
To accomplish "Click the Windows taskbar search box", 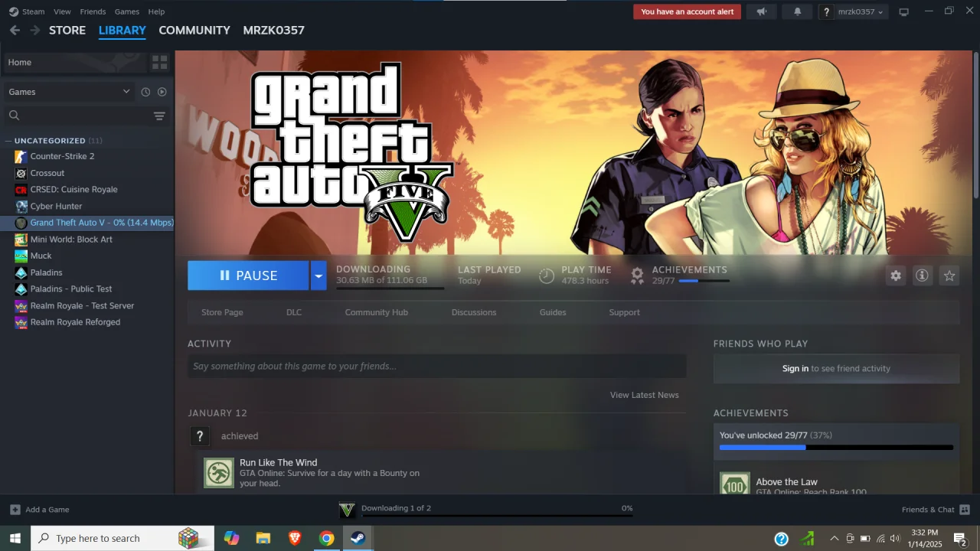I will click(x=122, y=538).
